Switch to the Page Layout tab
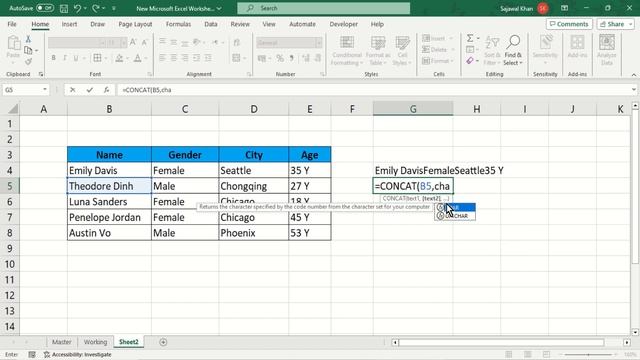 pos(135,24)
